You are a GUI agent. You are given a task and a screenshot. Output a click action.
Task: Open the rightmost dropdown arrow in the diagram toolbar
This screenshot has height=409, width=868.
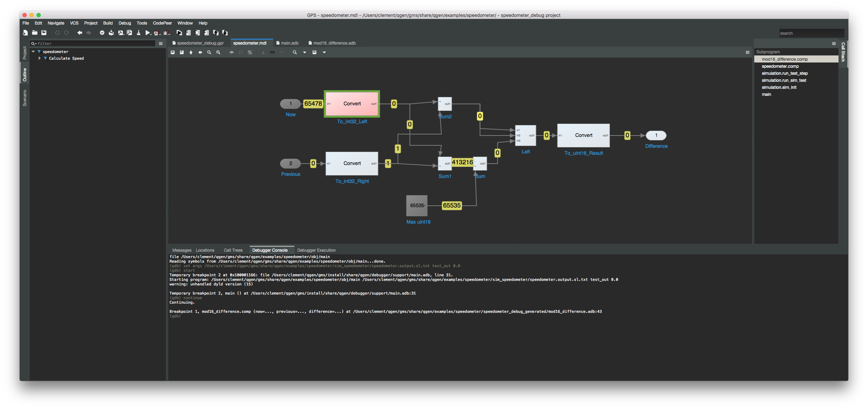pos(324,52)
